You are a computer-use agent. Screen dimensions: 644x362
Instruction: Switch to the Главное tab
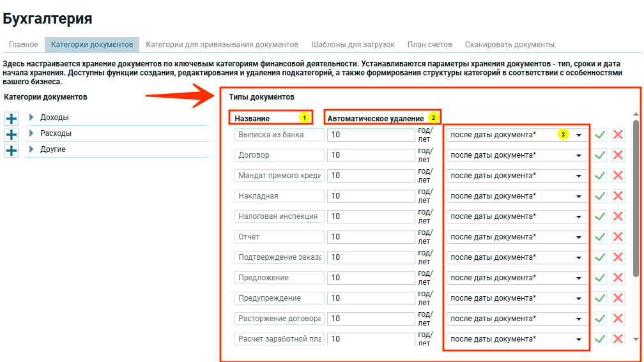[x=24, y=45]
